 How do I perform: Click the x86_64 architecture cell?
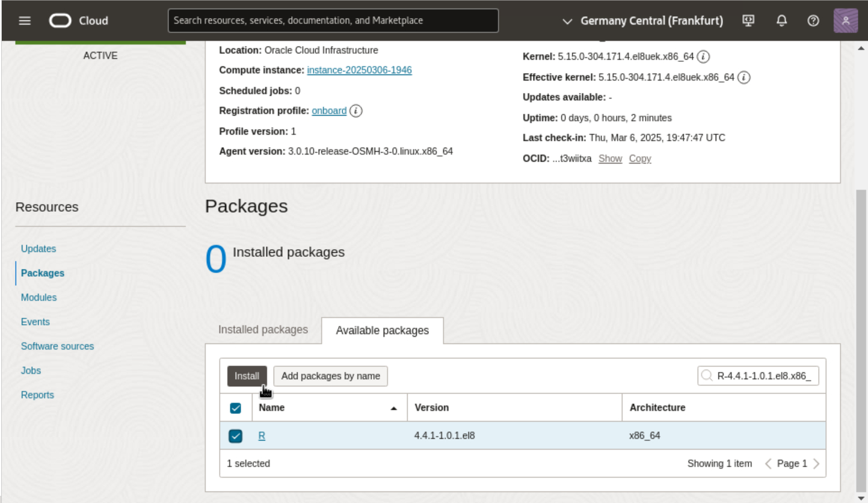click(645, 436)
